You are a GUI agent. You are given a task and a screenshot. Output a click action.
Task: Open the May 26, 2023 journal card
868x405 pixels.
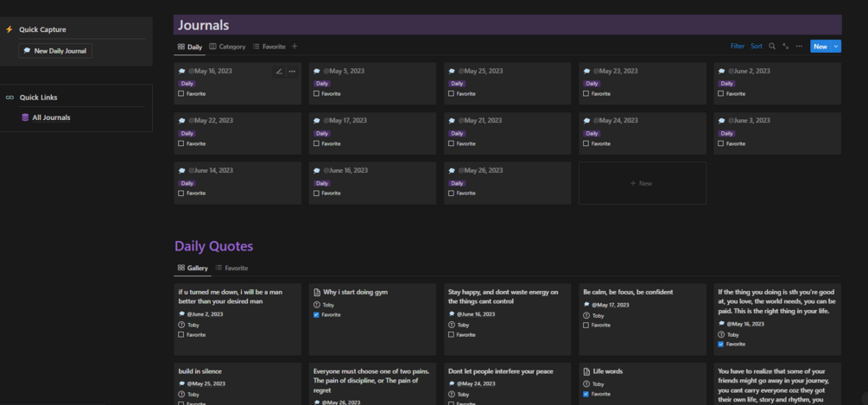click(x=507, y=183)
